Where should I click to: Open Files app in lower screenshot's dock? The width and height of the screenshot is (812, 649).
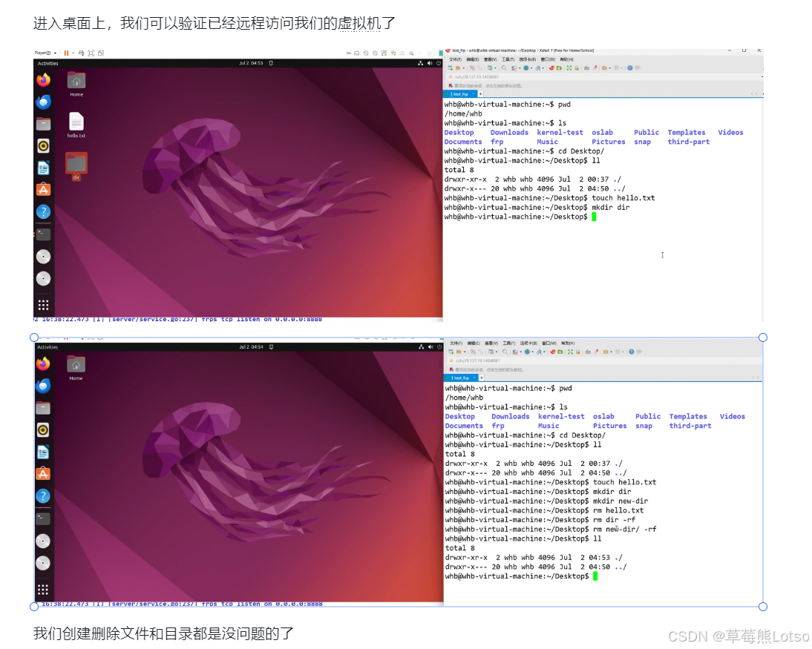pyautogui.click(x=44, y=409)
